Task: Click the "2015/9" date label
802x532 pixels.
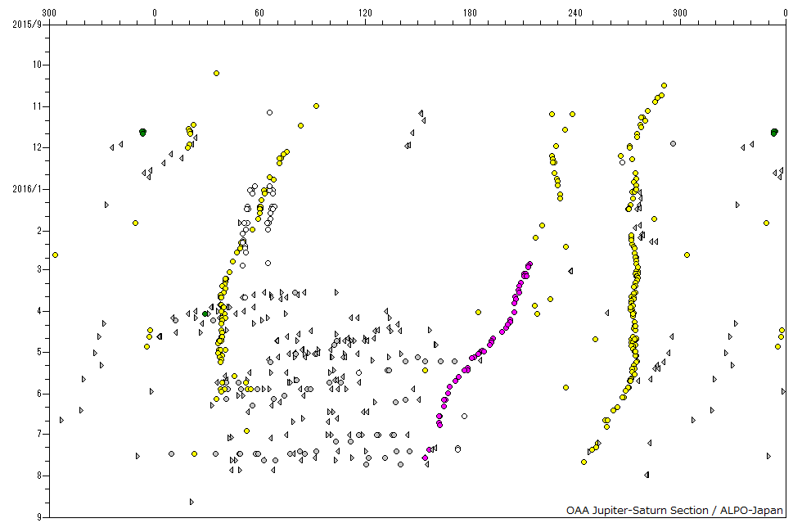Action: (27, 24)
